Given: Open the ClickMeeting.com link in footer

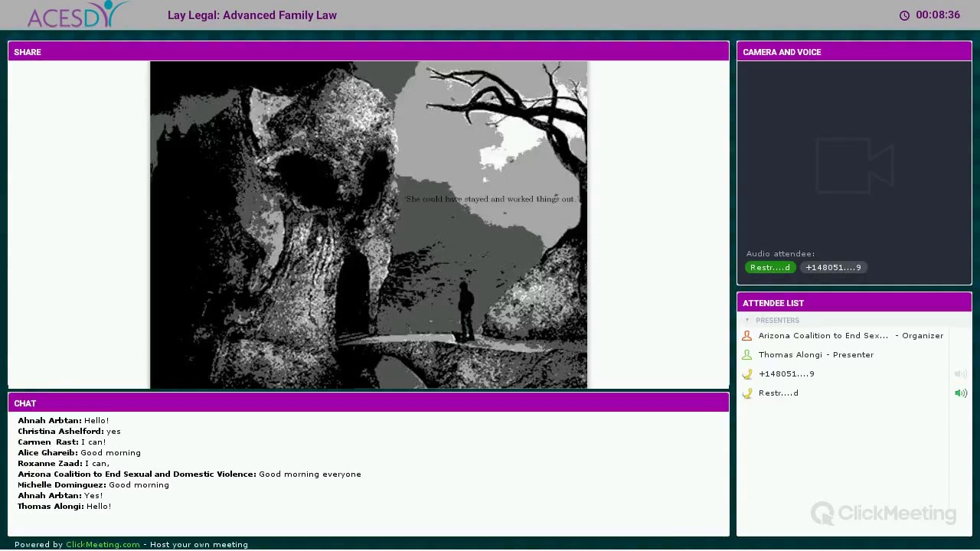Looking at the screenshot, I should click(103, 545).
